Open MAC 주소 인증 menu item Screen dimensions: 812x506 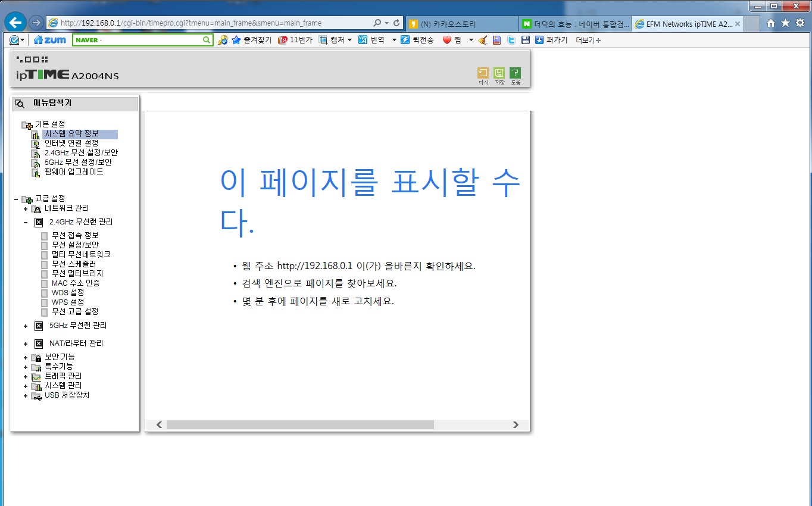tap(76, 283)
